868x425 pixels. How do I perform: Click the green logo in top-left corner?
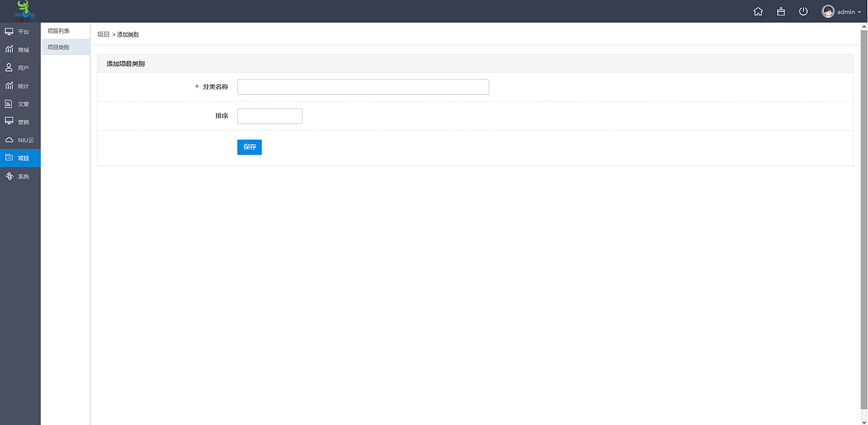pos(24,10)
